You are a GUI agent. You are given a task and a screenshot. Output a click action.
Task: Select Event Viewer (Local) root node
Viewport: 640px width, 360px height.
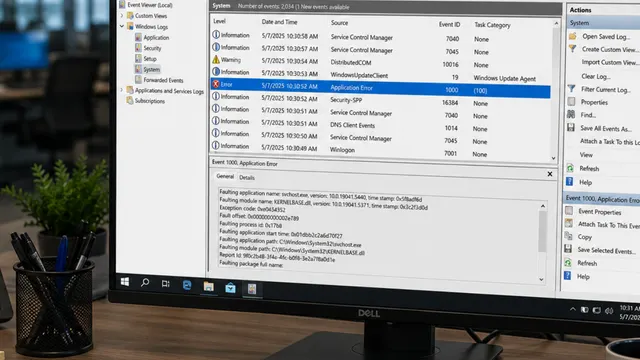150,5
